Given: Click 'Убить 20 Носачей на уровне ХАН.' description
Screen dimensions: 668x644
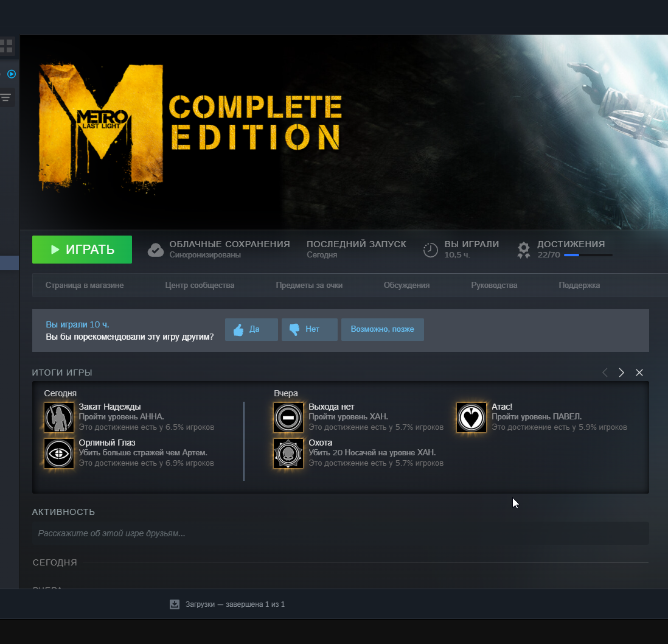Looking at the screenshot, I should [x=372, y=453].
